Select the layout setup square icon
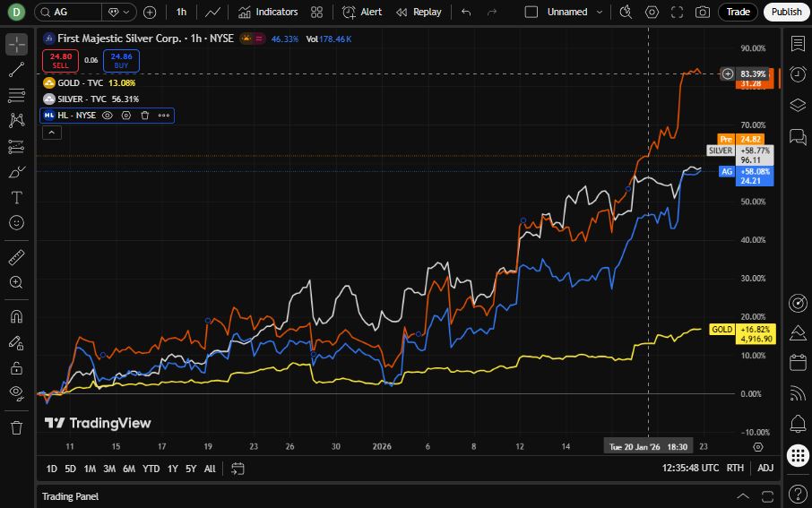The width and height of the screenshot is (812, 508). (x=531, y=12)
